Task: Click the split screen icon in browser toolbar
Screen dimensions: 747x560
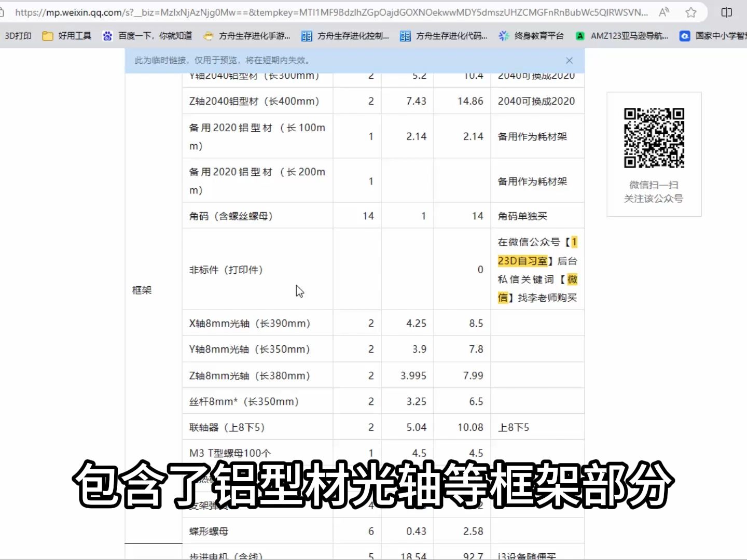Action: click(727, 12)
